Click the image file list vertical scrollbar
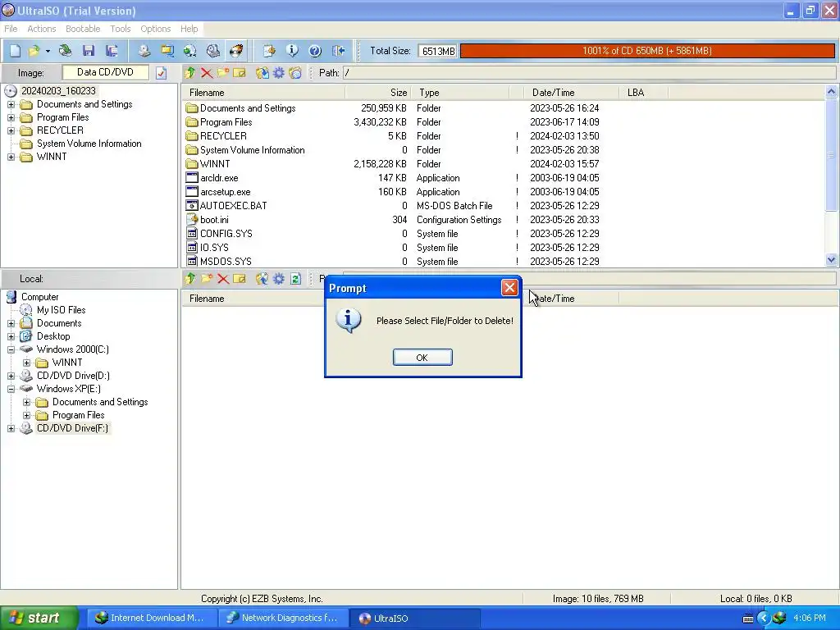 pos(831,176)
